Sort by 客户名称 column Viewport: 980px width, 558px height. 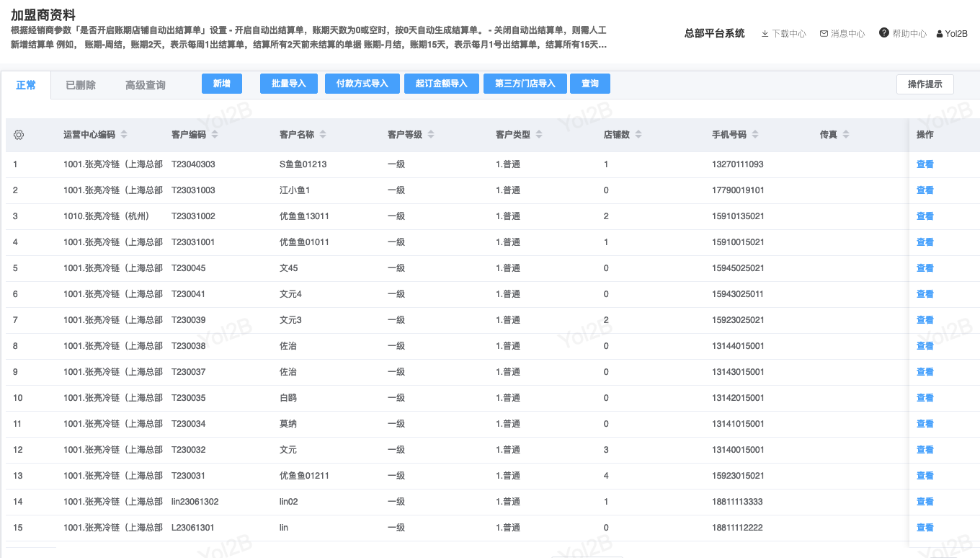[323, 135]
